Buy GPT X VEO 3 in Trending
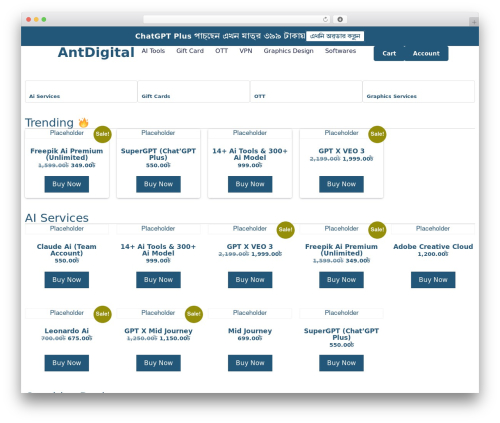 [341, 184]
